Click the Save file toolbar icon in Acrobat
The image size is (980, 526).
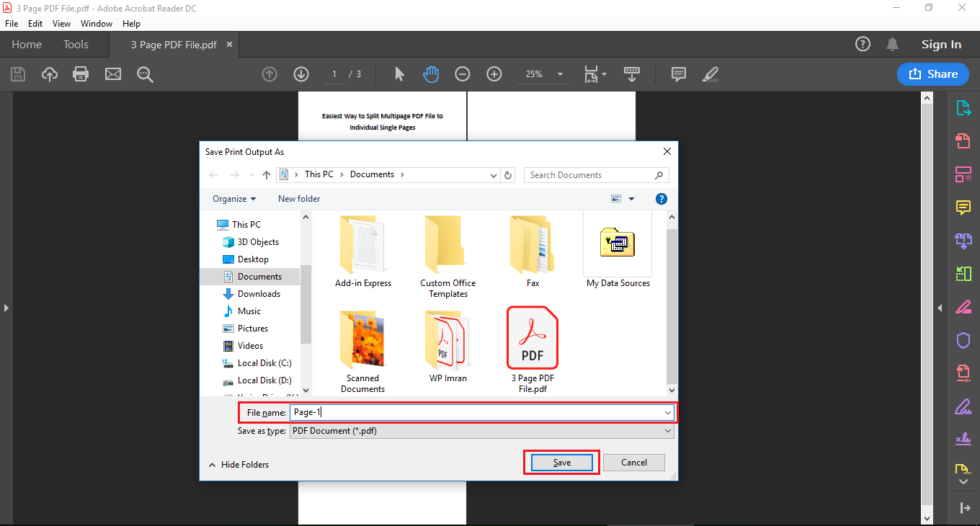coord(18,74)
